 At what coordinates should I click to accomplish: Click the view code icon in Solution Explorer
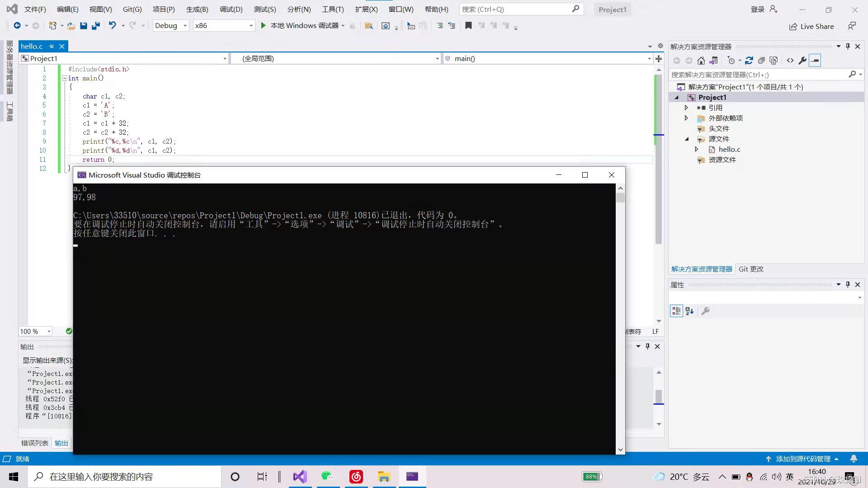tap(790, 61)
